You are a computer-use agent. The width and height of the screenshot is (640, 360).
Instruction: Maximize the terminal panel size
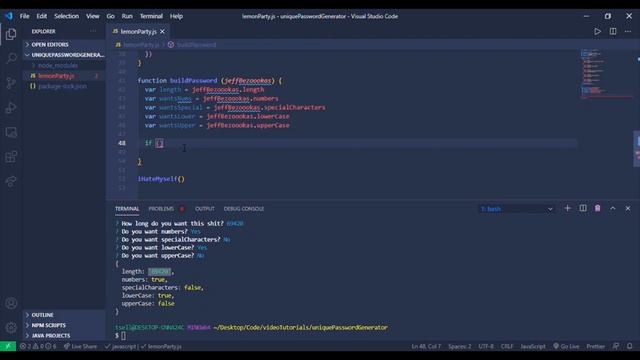click(x=613, y=208)
